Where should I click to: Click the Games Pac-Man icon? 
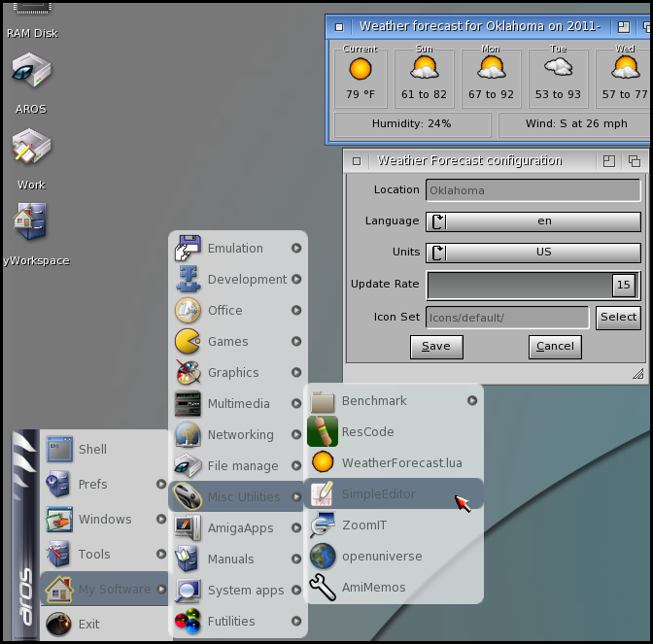[188, 341]
